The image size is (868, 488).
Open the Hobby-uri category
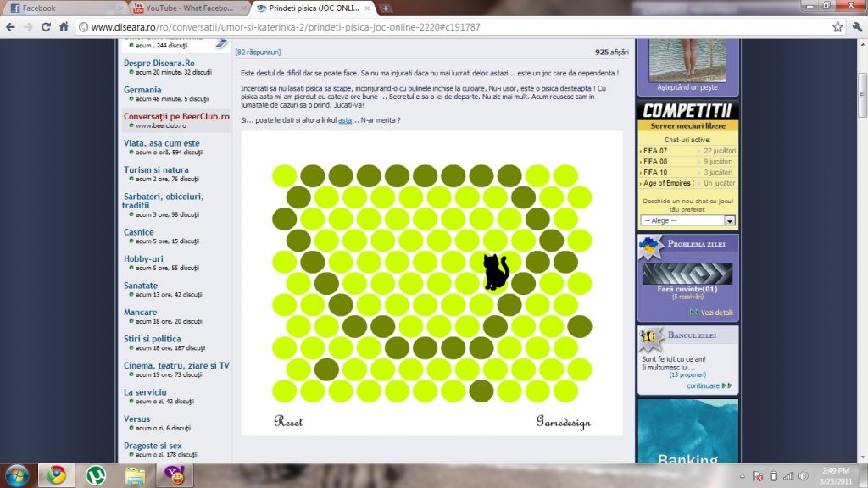pos(143,258)
